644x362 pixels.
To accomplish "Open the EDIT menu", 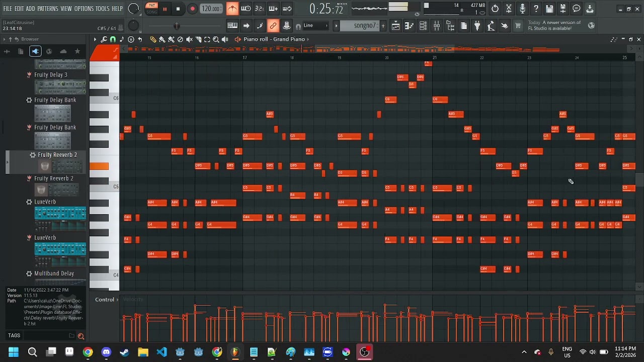I will point(19,9).
